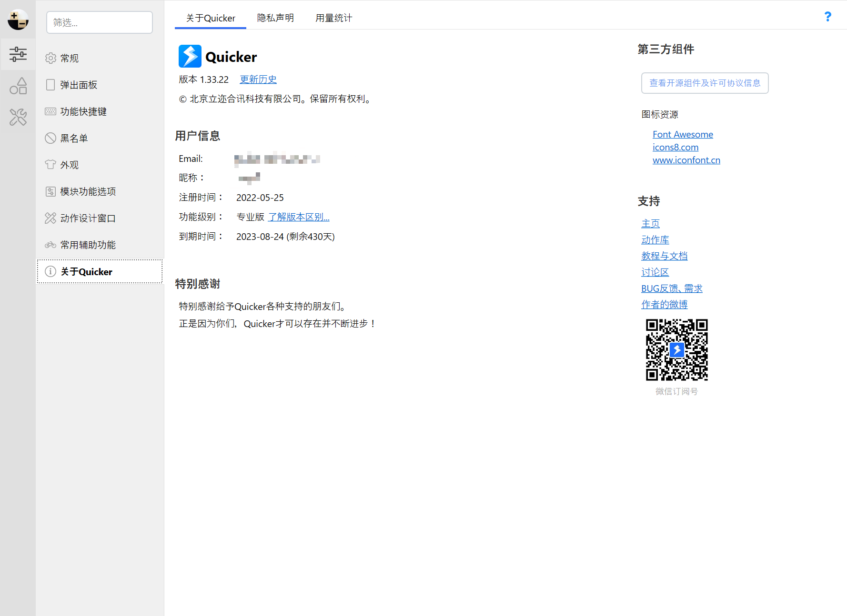
Task: Click the 版本 1.33.22 text
Action: tap(204, 79)
